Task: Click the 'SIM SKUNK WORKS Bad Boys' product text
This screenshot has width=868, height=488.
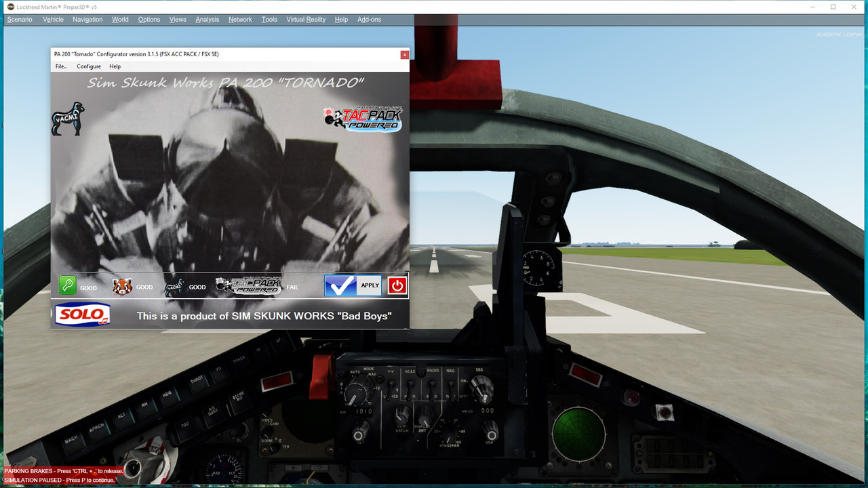Action: click(264, 316)
